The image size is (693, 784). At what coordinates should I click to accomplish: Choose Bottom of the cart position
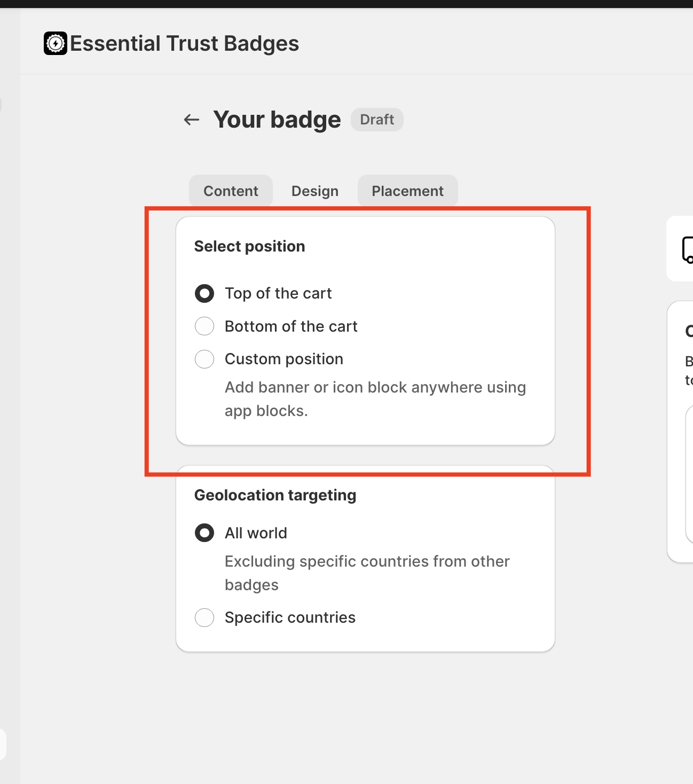[204, 326]
